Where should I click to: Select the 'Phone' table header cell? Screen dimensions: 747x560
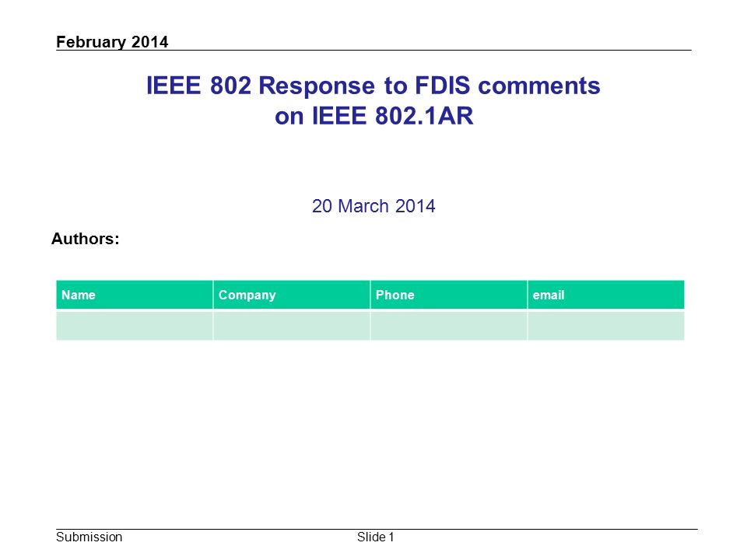449,295
